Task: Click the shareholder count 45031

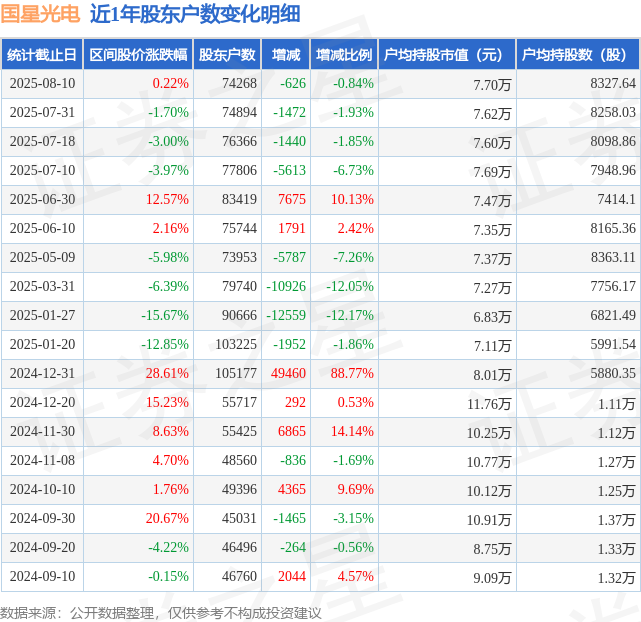Action: [x=240, y=519]
